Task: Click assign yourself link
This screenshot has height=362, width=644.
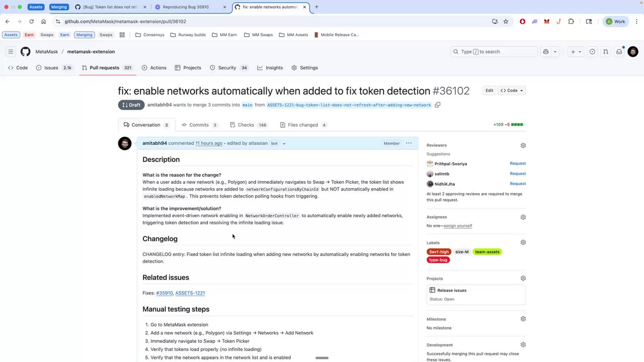Action: (x=458, y=226)
